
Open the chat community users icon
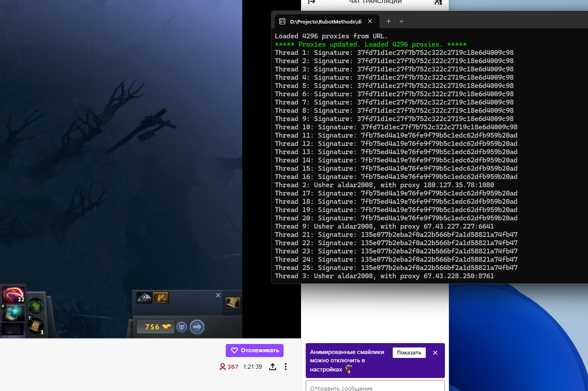tap(438, 2)
